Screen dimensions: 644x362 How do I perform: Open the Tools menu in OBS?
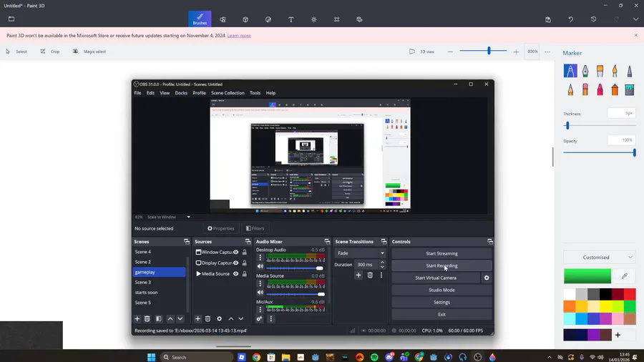coord(255,93)
